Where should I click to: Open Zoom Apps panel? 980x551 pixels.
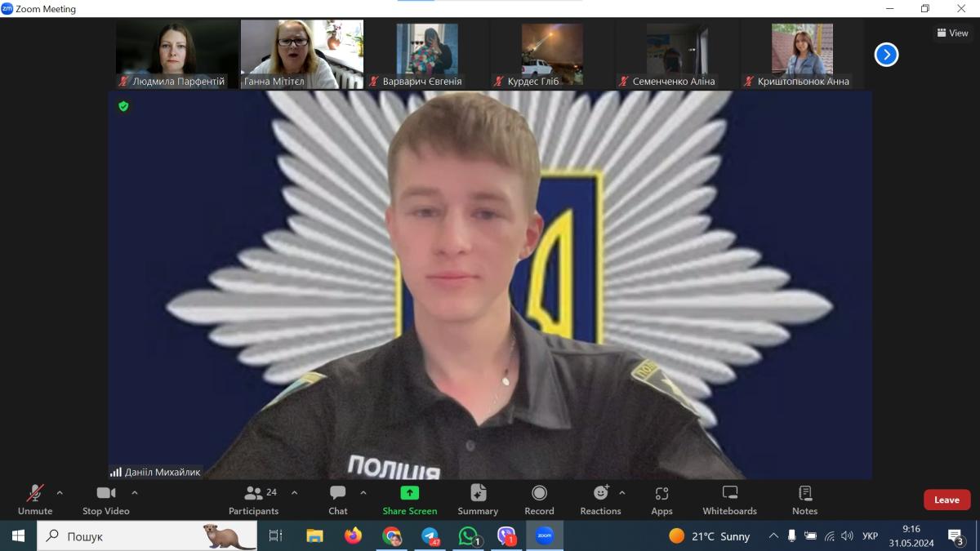point(662,500)
